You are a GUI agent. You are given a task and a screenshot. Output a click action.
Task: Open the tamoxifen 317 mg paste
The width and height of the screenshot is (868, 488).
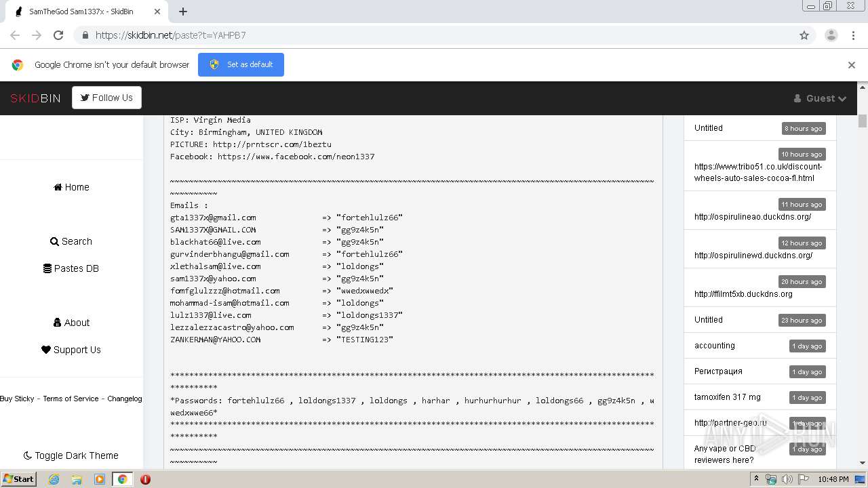pyautogui.click(x=728, y=397)
